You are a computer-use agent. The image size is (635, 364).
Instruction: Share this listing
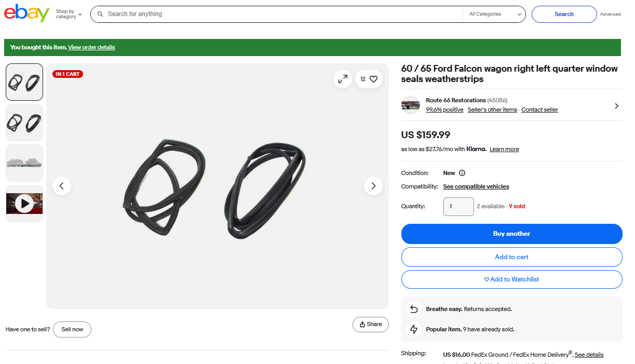click(371, 325)
